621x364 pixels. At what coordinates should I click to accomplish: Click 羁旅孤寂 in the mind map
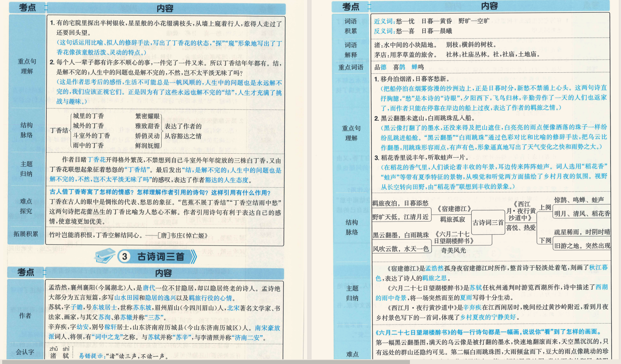click(x=453, y=219)
